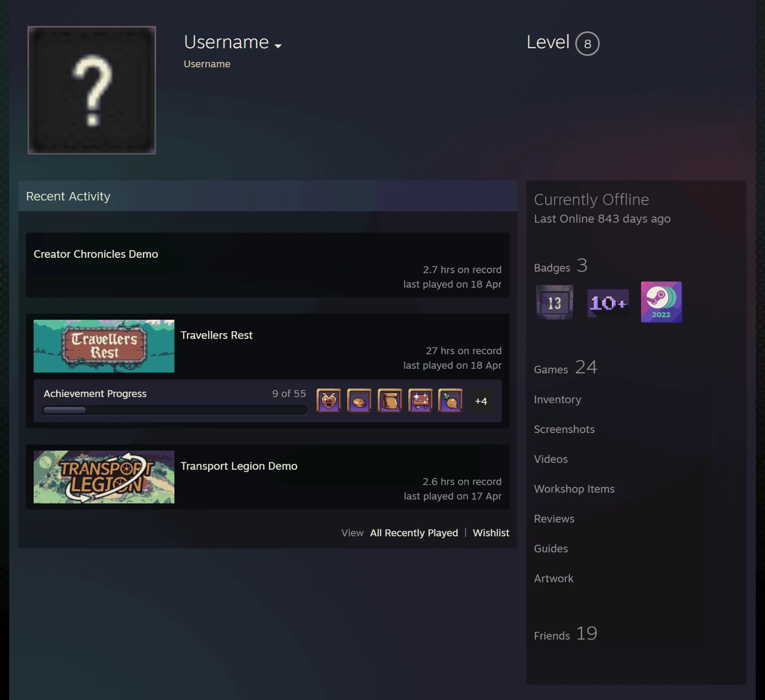765x700 pixels.
Task: Show the +4 additional achievements
Action: click(481, 401)
